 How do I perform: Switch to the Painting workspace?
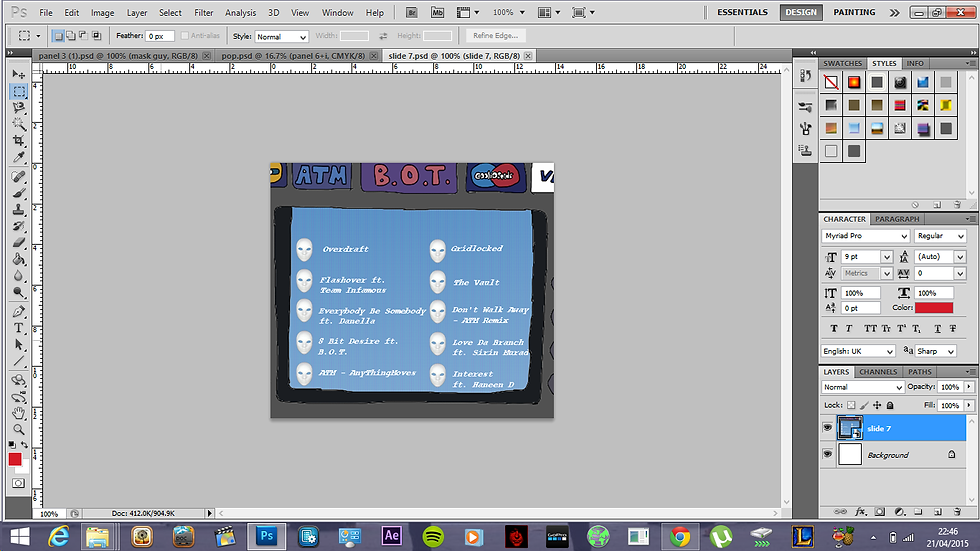pos(854,12)
